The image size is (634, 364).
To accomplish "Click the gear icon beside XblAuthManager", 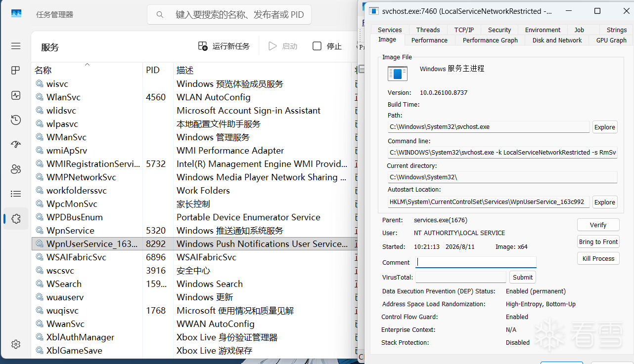I will tap(40, 337).
